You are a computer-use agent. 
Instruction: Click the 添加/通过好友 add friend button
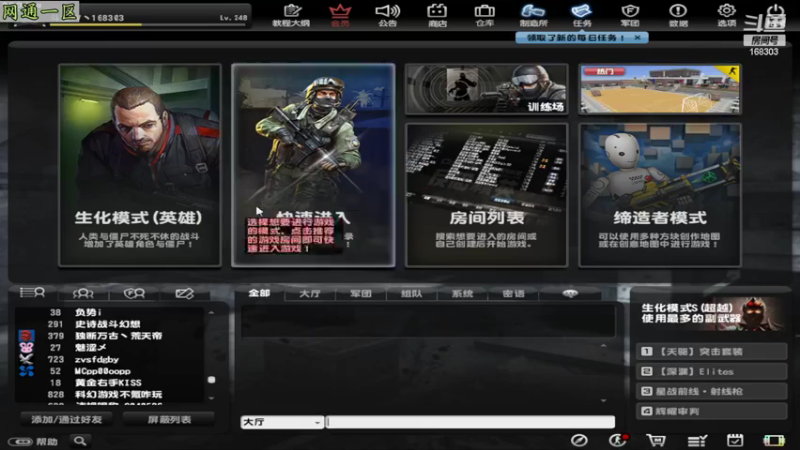click(66, 419)
